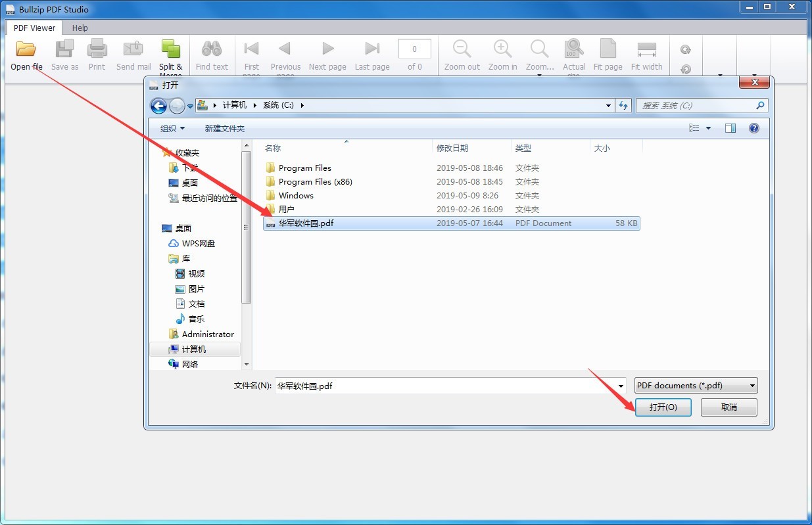Jump to Last page button
812x525 pixels.
pyautogui.click(x=372, y=49)
